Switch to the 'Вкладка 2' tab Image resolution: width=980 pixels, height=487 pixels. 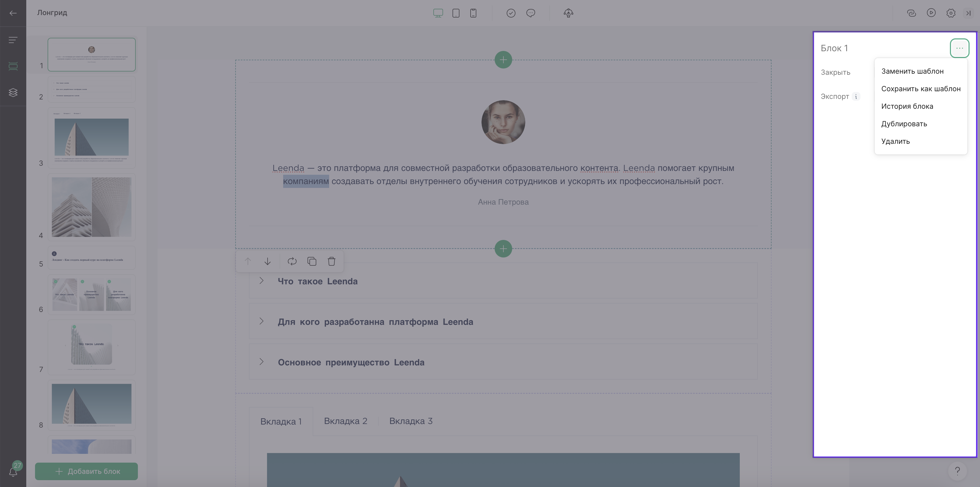pos(346,421)
